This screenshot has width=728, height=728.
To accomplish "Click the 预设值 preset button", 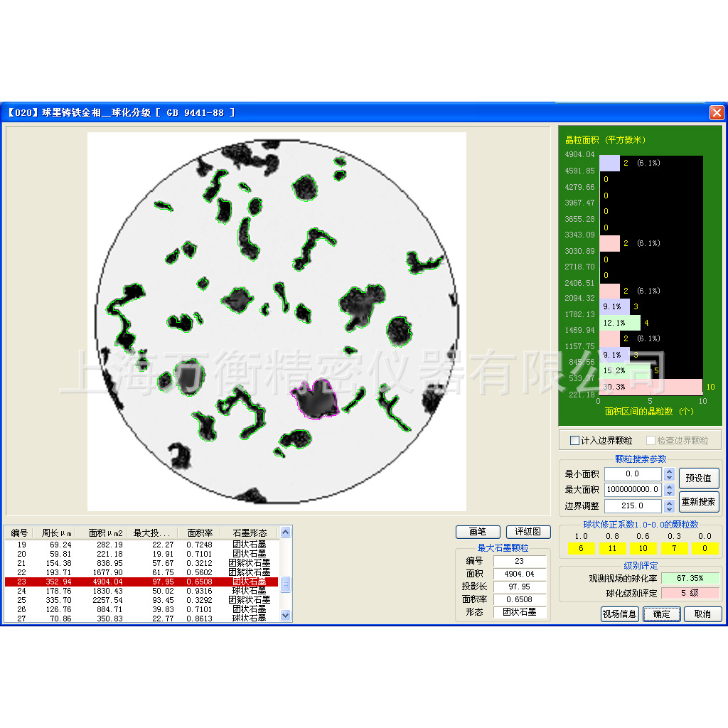I will 698,478.
